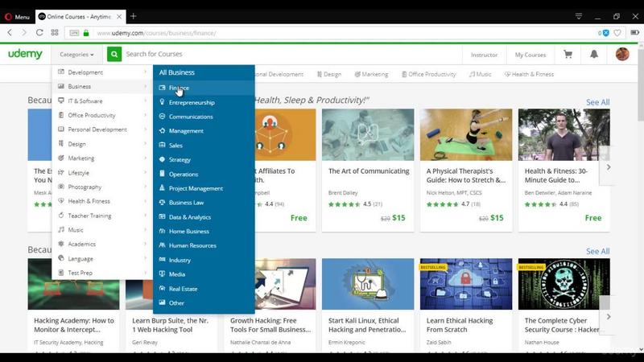644x362 pixels.
Task: Open the shopping cart icon
Action: 568,54
